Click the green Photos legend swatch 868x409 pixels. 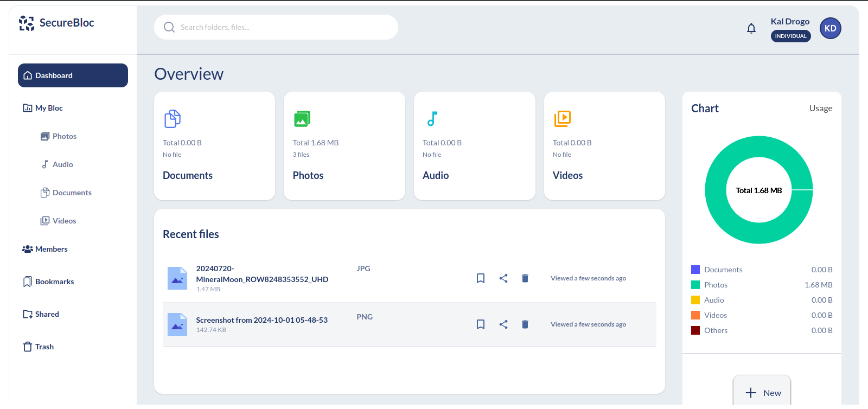point(695,285)
